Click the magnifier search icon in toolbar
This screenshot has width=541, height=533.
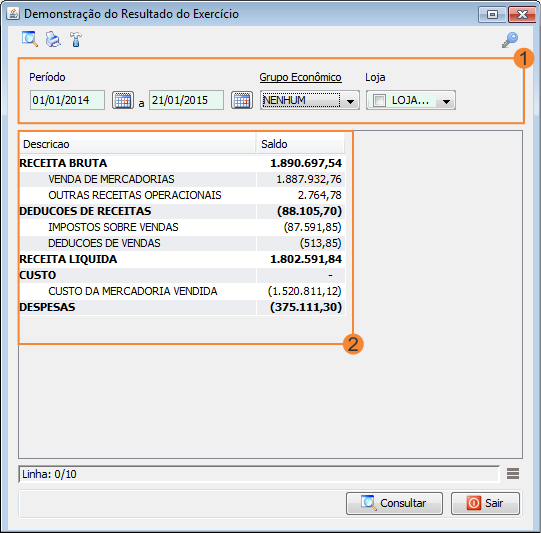[30, 39]
